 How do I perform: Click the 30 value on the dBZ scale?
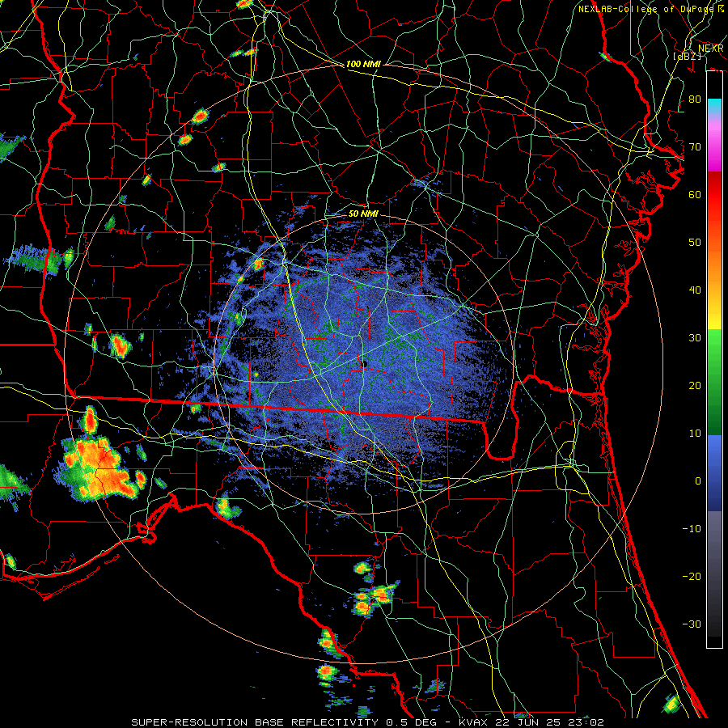click(695, 338)
